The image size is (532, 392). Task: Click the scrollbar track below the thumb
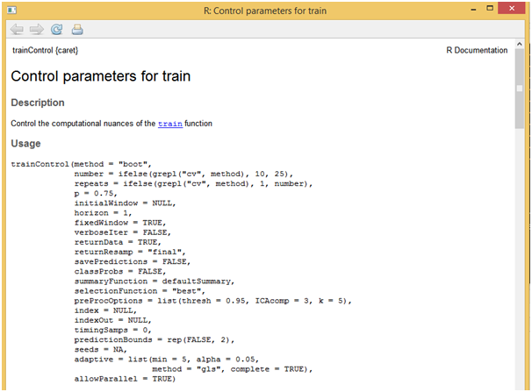(x=521, y=263)
